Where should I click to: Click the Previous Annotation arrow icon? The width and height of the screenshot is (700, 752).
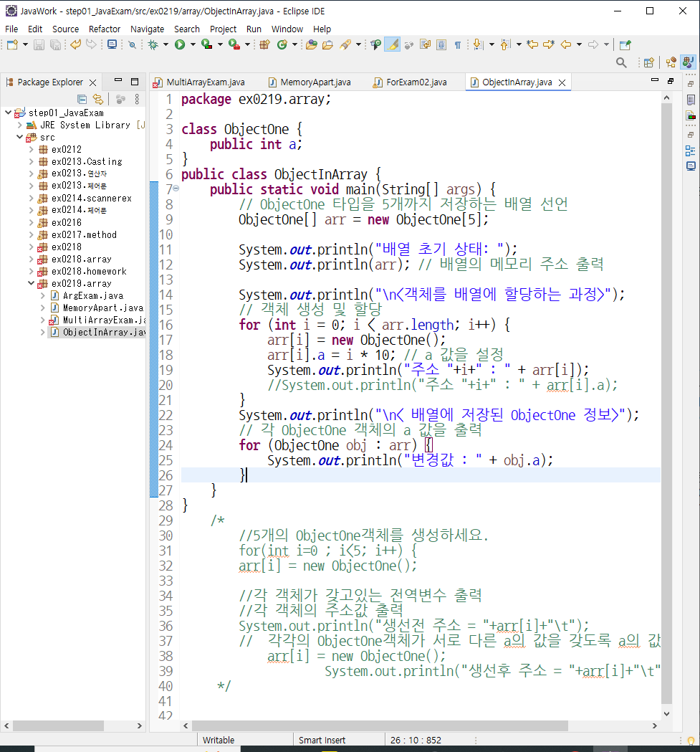(505, 44)
